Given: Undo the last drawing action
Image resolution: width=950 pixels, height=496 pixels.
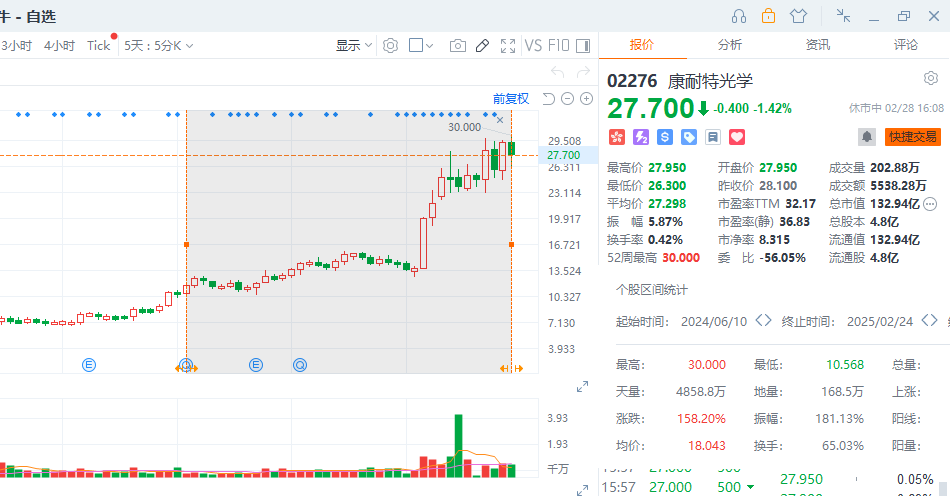Looking at the screenshot, I should 557,73.
